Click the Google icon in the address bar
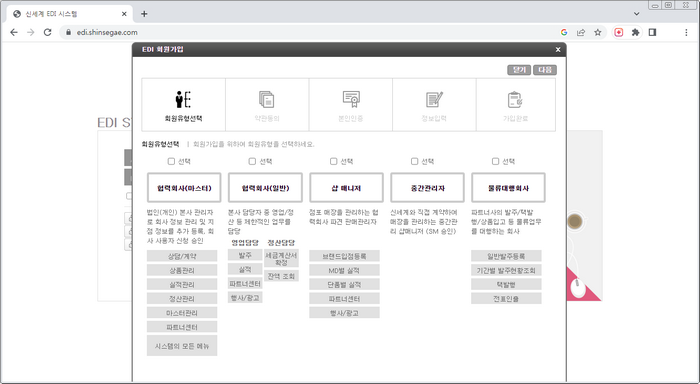The image size is (700, 384). [x=564, y=32]
